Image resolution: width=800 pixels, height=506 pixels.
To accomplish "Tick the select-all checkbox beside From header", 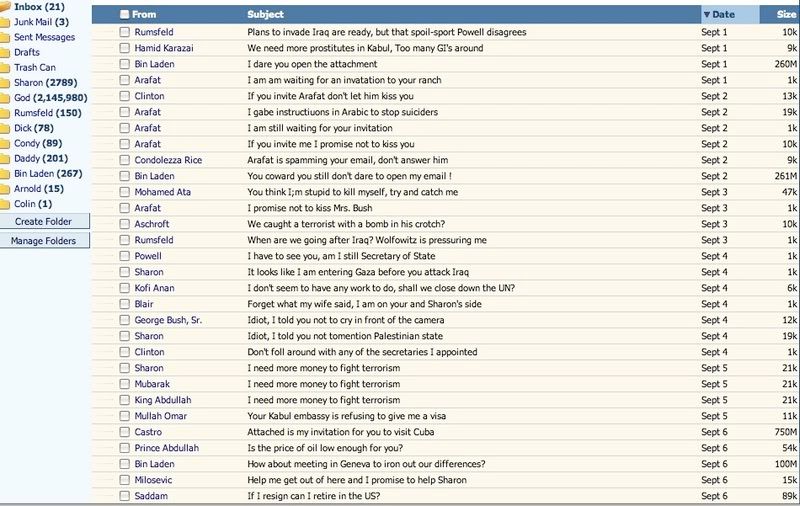I will 124,15.
